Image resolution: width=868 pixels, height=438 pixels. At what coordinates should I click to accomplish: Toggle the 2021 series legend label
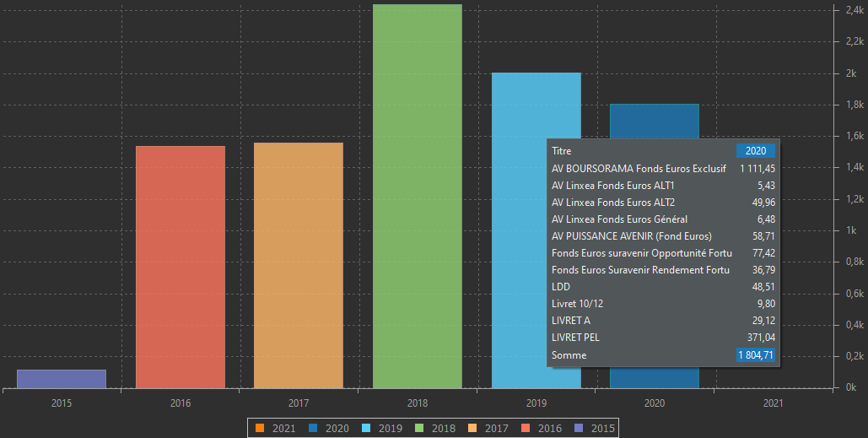[x=284, y=428]
